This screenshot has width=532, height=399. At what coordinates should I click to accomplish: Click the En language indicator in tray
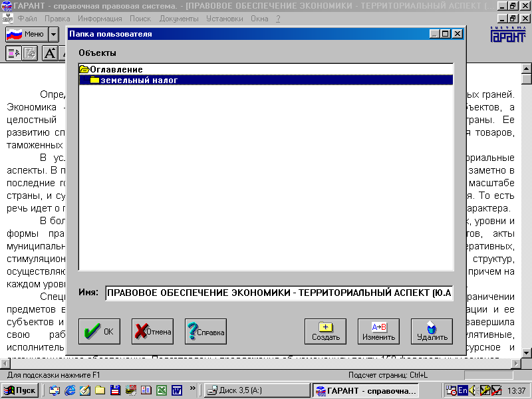pos(462,390)
